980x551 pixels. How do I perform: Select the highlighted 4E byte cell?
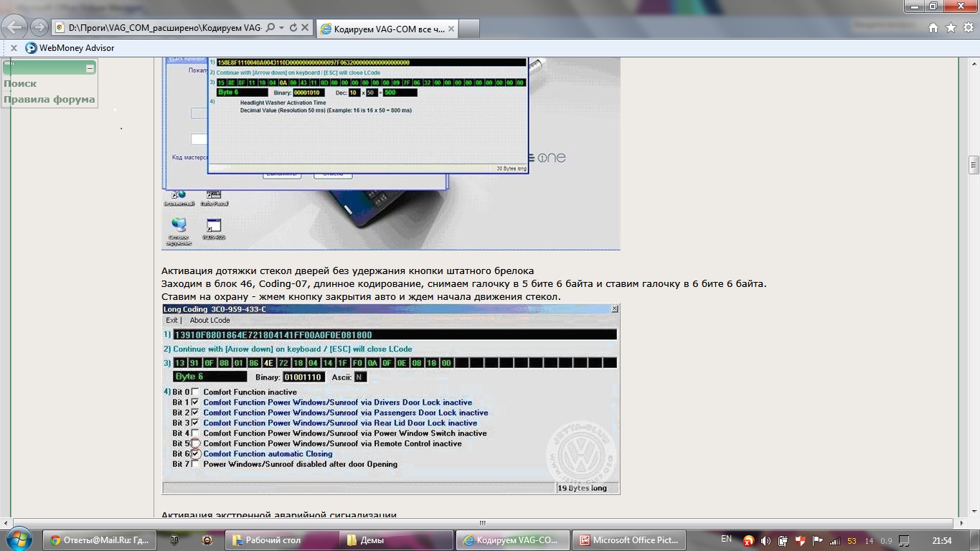(x=268, y=363)
